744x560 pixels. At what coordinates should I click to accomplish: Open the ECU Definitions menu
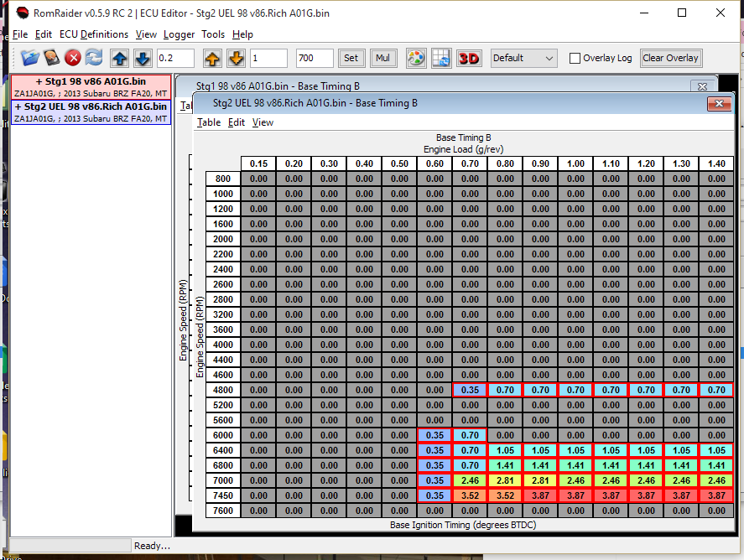94,34
